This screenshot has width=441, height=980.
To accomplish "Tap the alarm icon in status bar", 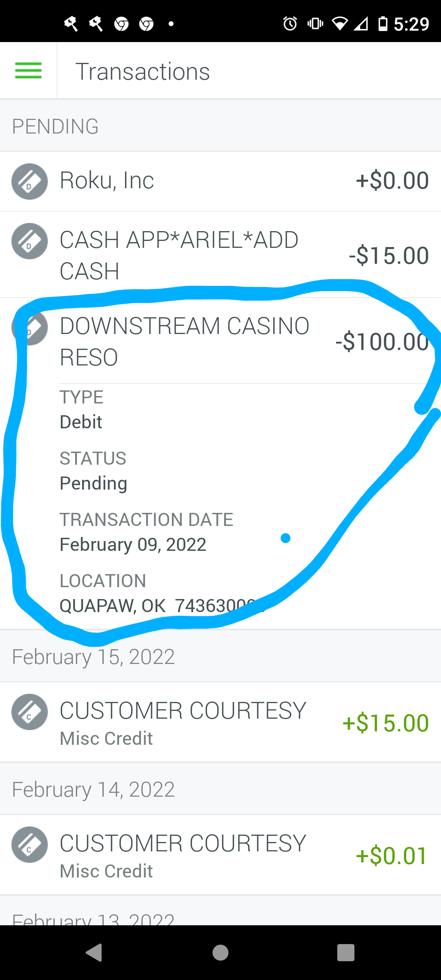I will [x=290, y=24].
